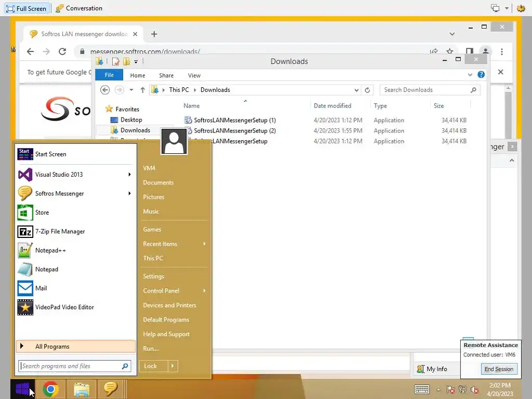Click the Chrome address bar URL

(x=145, y=51)
